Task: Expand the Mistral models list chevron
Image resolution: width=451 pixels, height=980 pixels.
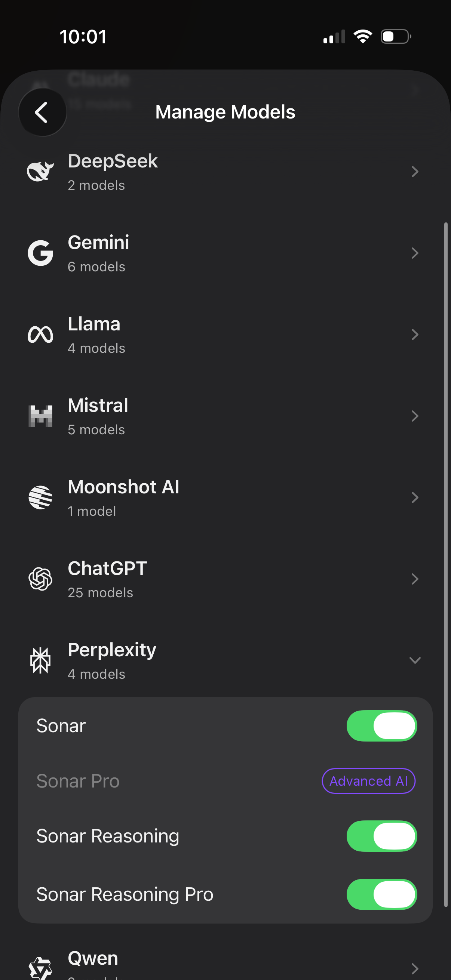Action: (x=414, y=416)
